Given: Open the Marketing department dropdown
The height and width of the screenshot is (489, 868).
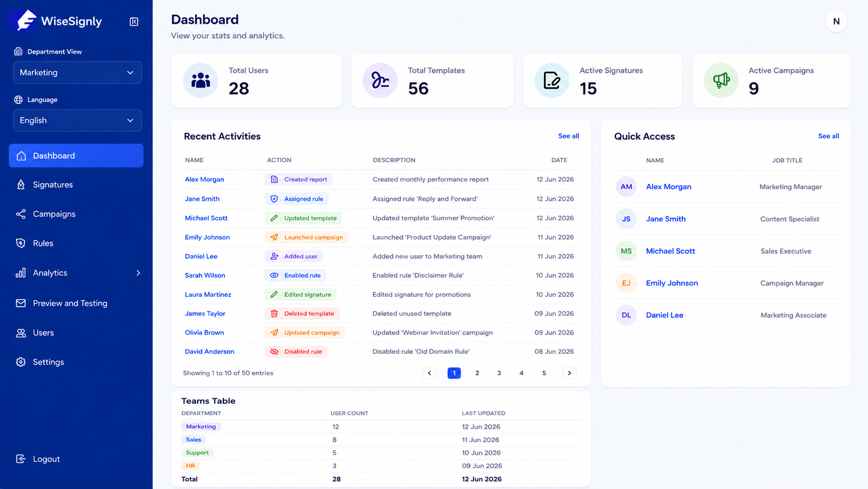Looking at the screenshot, I should click(77, 73).
